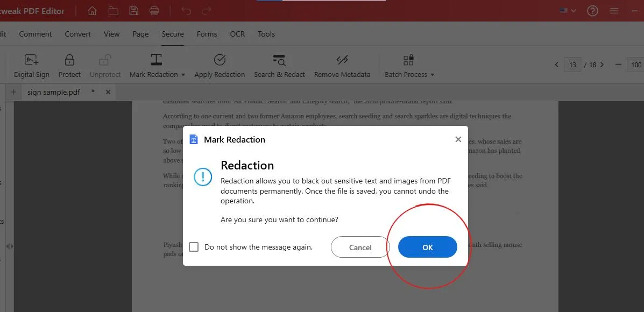Check 'Do not show the message again'

point(194,247)
